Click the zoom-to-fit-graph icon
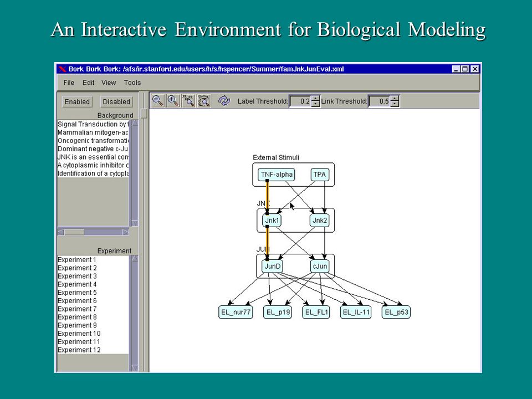 pyautogui.click(x=204, y=101)
